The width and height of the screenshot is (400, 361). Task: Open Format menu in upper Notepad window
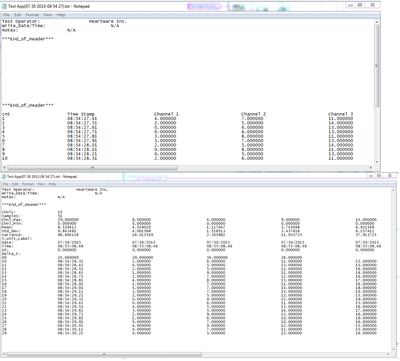click(x=32, y=15)
